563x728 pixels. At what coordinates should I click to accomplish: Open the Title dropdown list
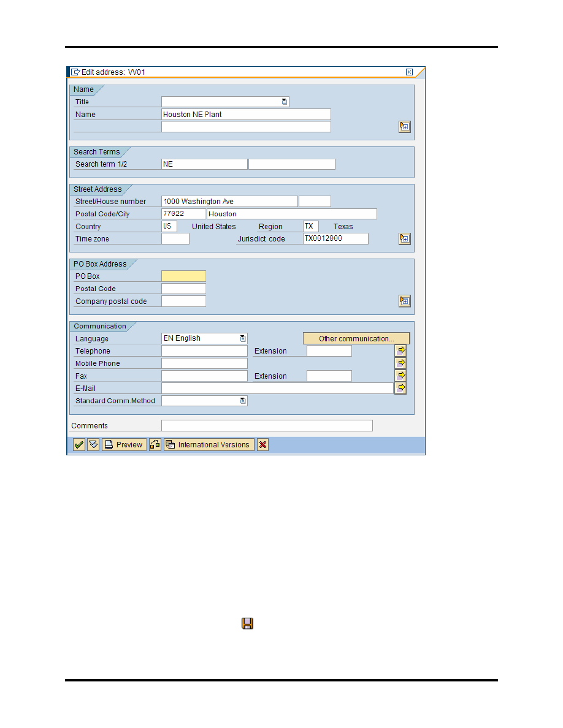[285, 102]
